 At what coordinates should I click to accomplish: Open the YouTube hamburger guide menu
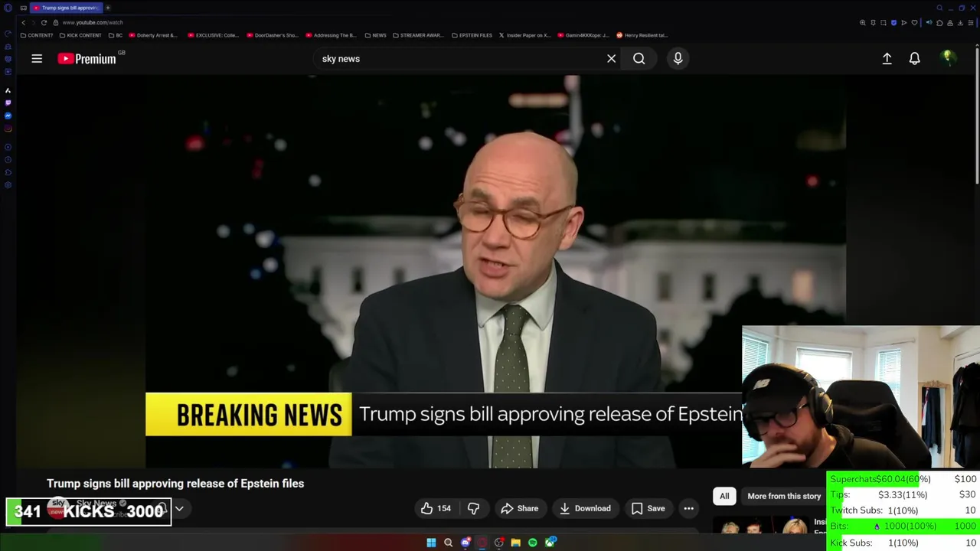click(x=37, y=59)
